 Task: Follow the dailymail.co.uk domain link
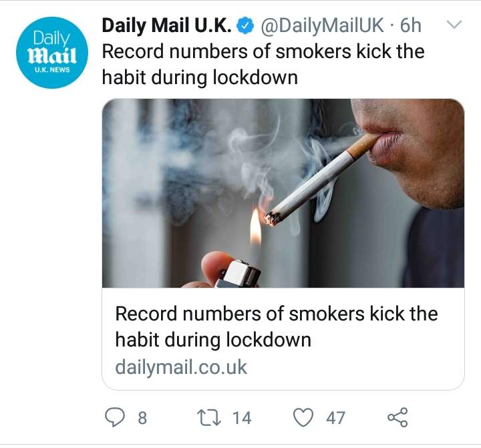(181, 367)
